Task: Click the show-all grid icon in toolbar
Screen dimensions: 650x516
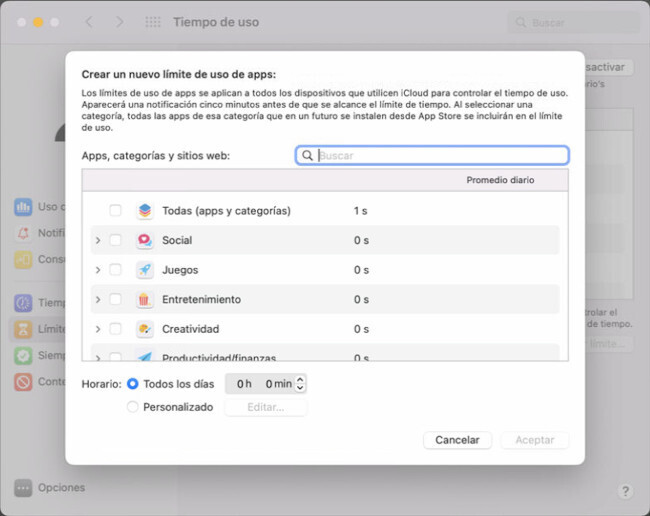Action: [x=153, y=22]
